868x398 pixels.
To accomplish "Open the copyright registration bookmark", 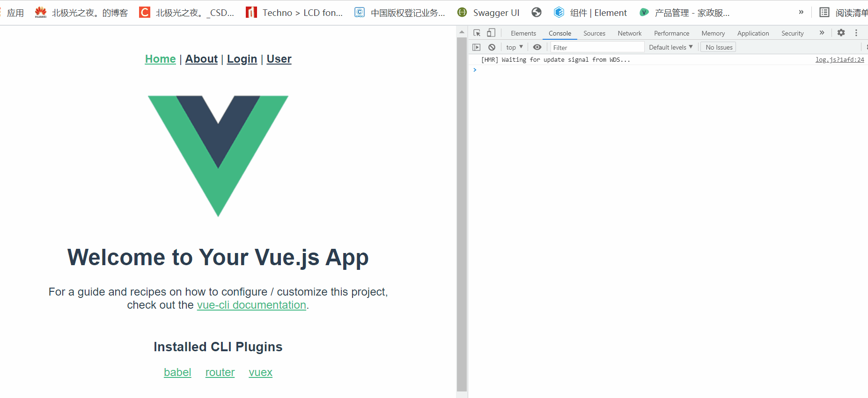I will tap(399, 13).
